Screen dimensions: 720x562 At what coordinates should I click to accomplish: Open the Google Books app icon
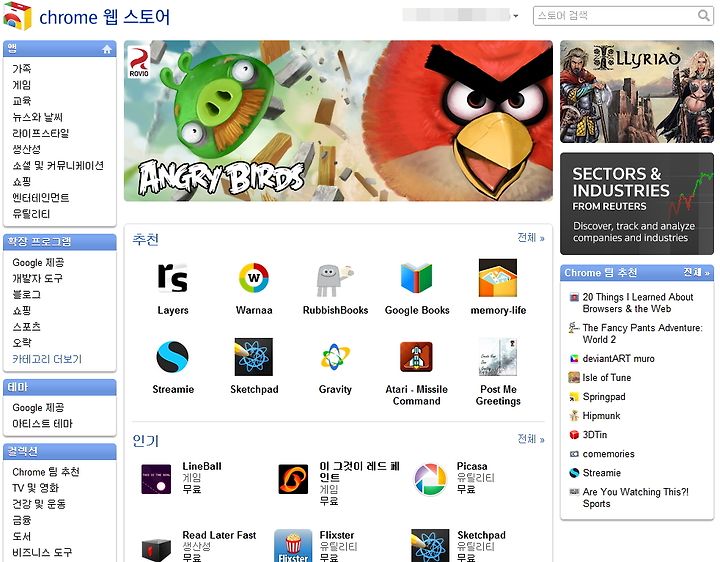click(x=416, y=278)
